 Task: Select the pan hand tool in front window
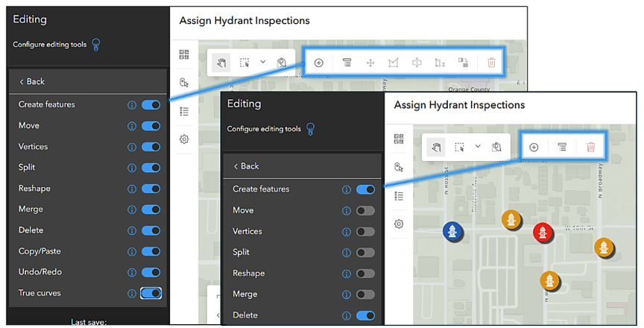click(x=436, y=147)
